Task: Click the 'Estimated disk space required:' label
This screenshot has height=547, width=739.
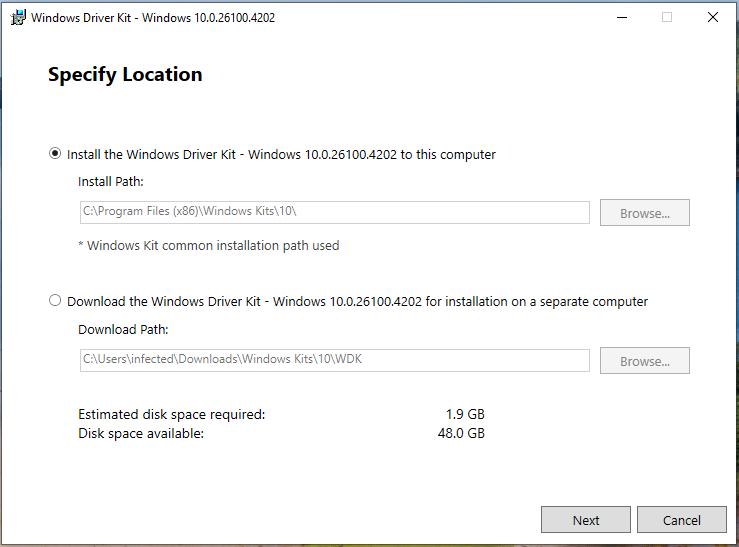Action: [x=172, y=414]
